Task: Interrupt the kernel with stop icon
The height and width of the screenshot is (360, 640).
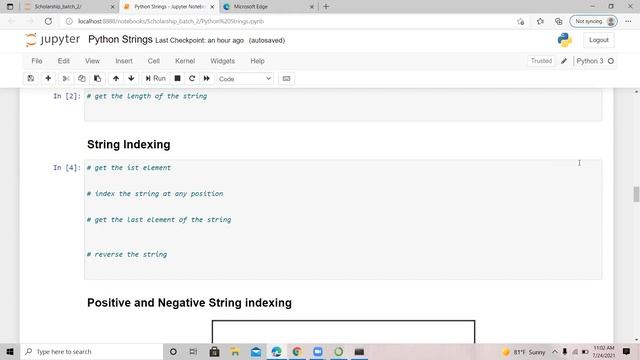Action: [x=178, y=78]
